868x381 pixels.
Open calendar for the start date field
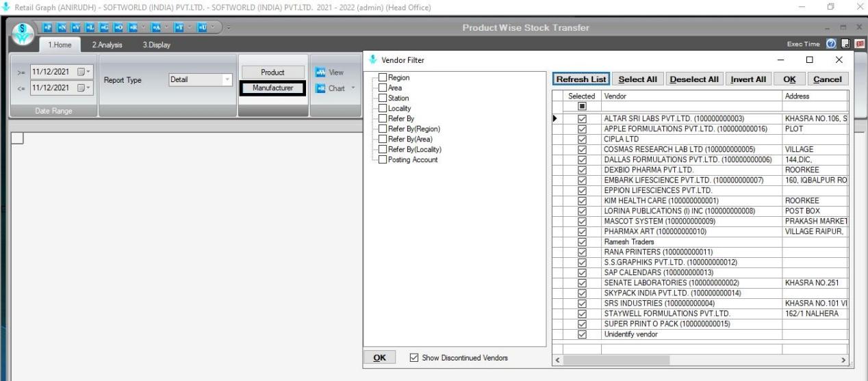click(x=83, y=72)
